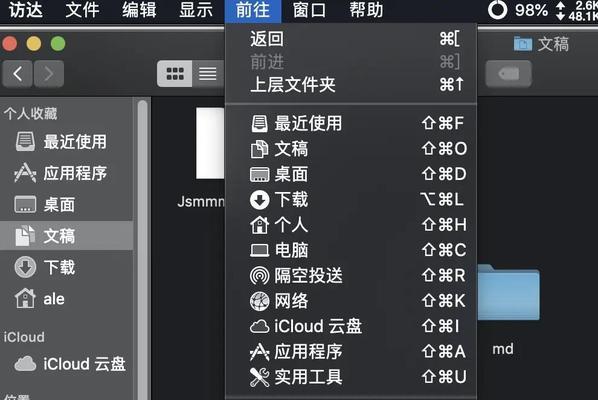Viewport: 598px width, 400px height.
Task: Open 应用程序 in the sidebar
Action: point(67,173)
